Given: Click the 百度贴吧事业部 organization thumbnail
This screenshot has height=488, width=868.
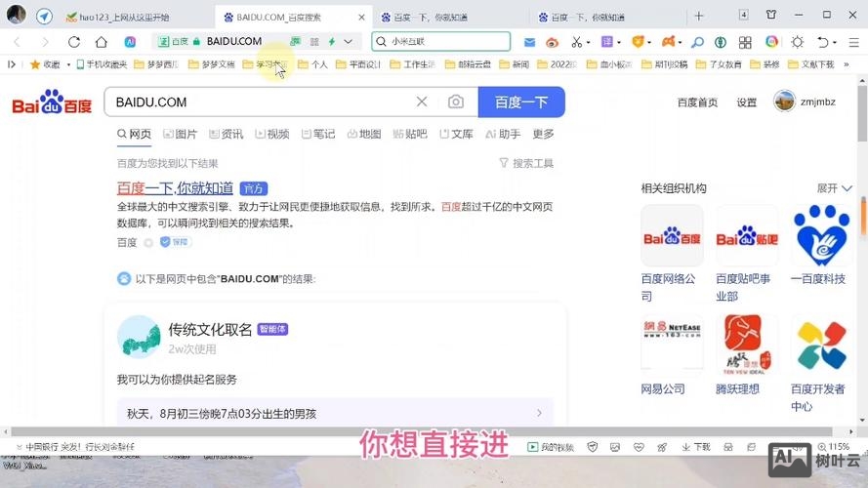Looking at the screenshot, I should click(x=747, y=235).
